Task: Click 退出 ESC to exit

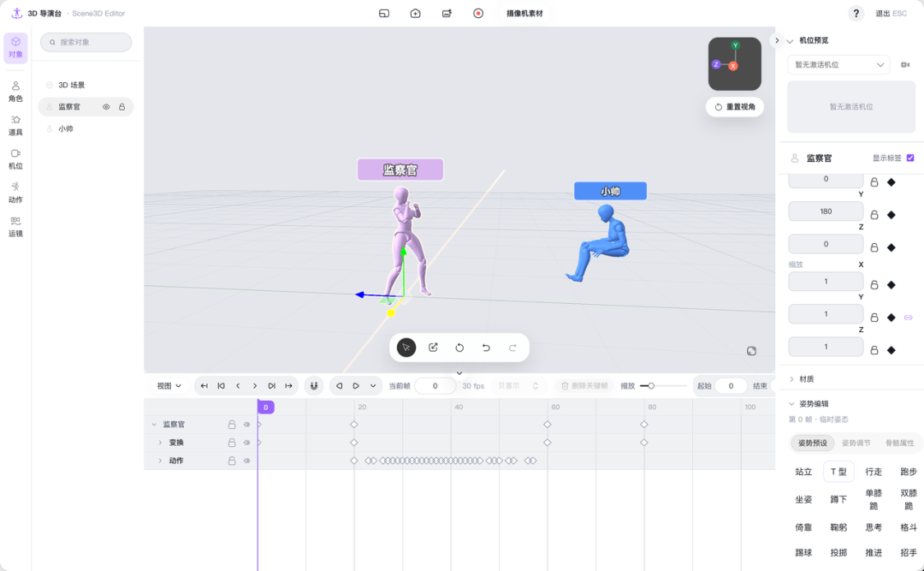Action: click(x=891, y=13)
